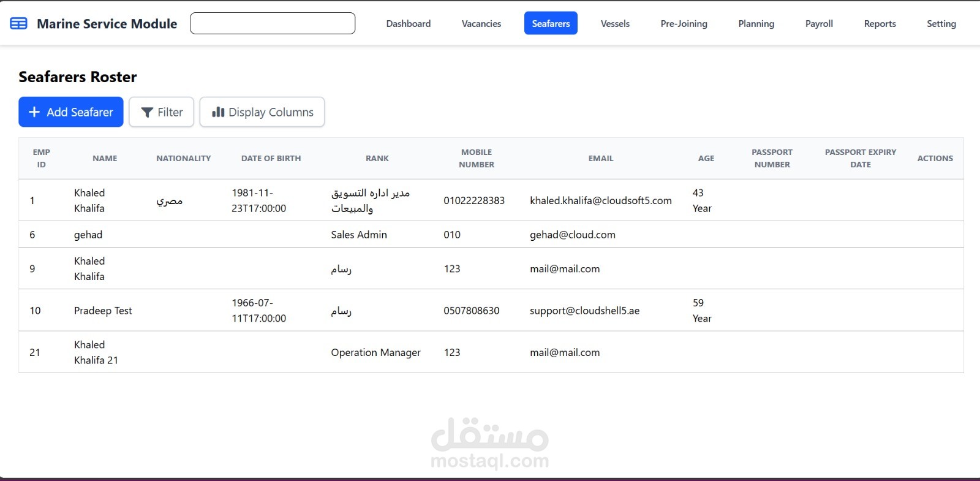The height and width of the screenshot is (481, 980).
Task: Open the Pre-Joining tab
Action: 684,23
